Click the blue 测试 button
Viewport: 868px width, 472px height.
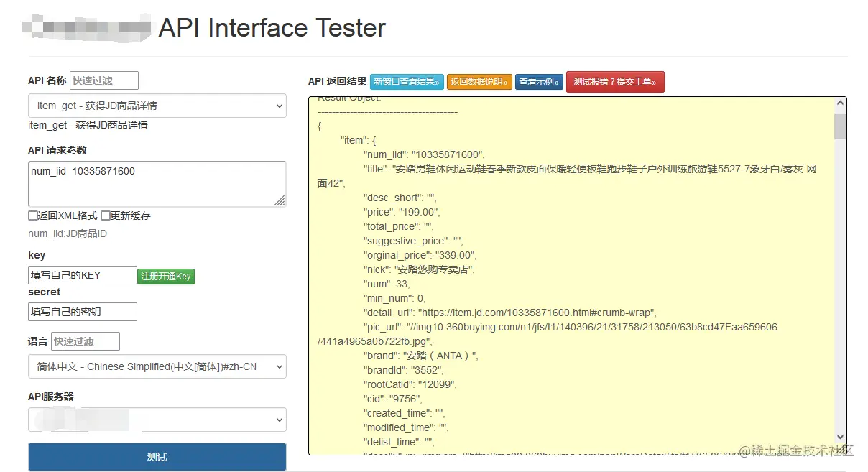coord(157,457)
